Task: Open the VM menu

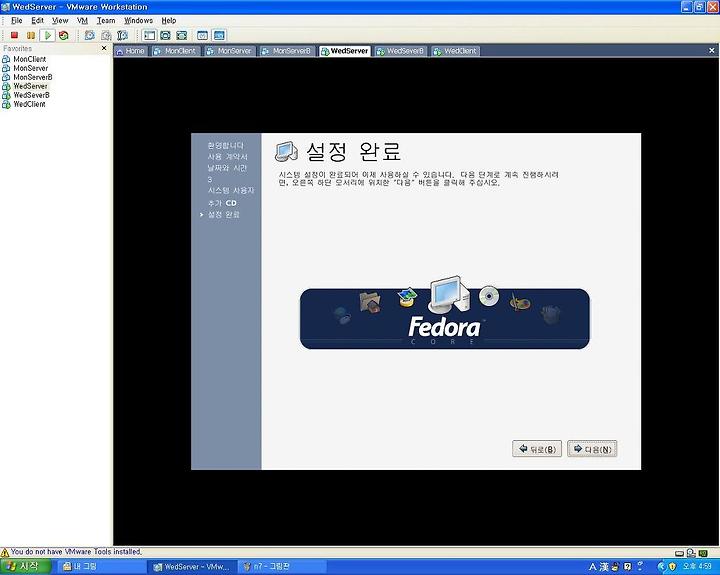Action: click(x=82, y=20)
